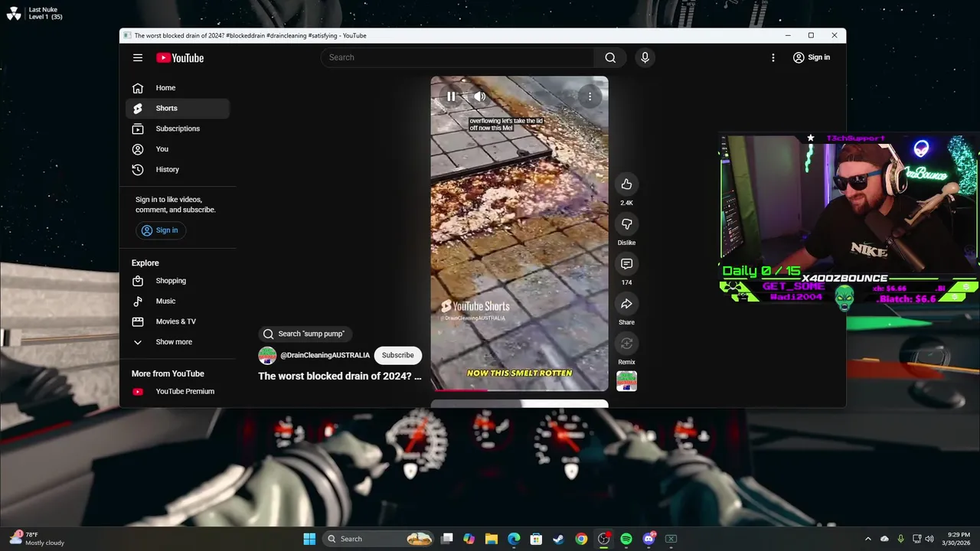Open volume speaker tray icon
This screenshot has width=980, height=551.
point(929,539)
